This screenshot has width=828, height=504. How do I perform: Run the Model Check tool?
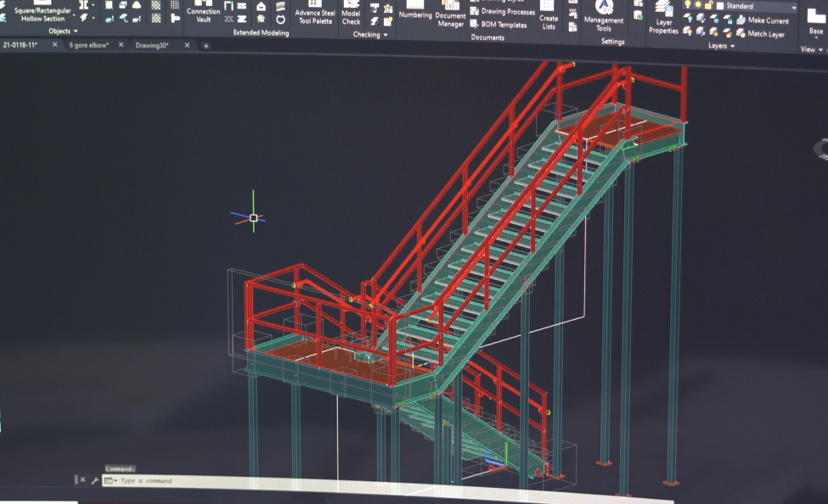pyautogui.click(x=352, y=15)
